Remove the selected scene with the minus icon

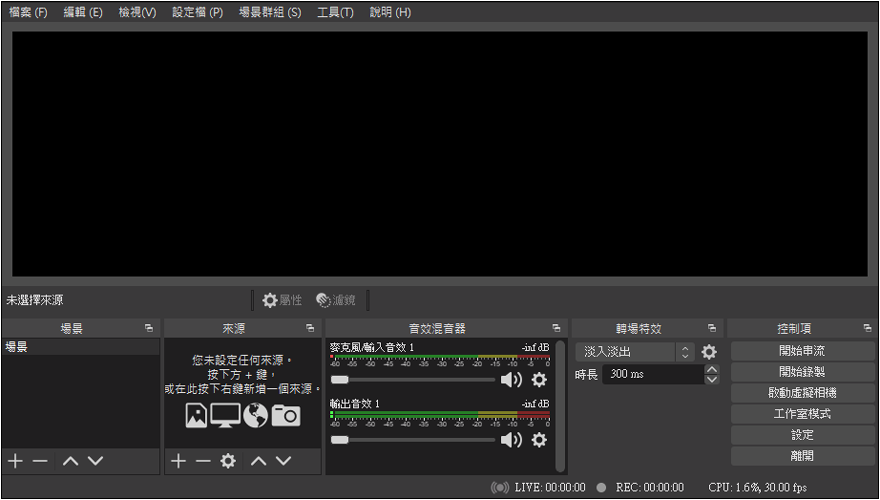coord(40,461)
